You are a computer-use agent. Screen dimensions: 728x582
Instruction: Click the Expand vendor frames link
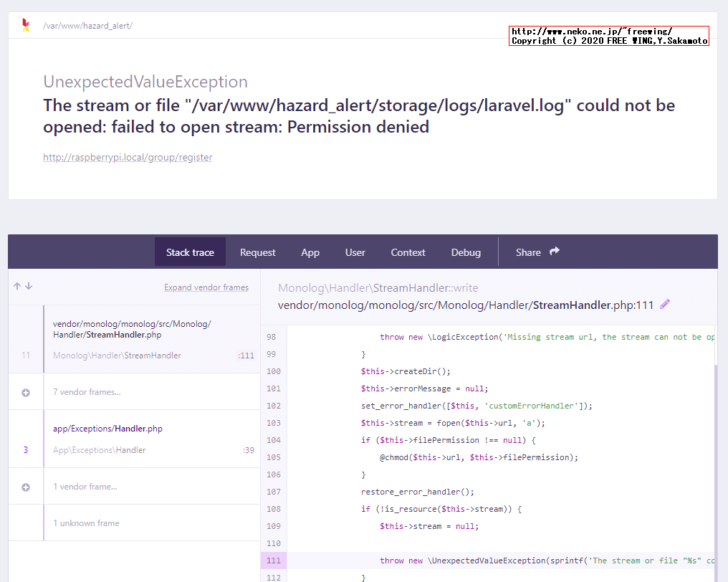point(206,287)
